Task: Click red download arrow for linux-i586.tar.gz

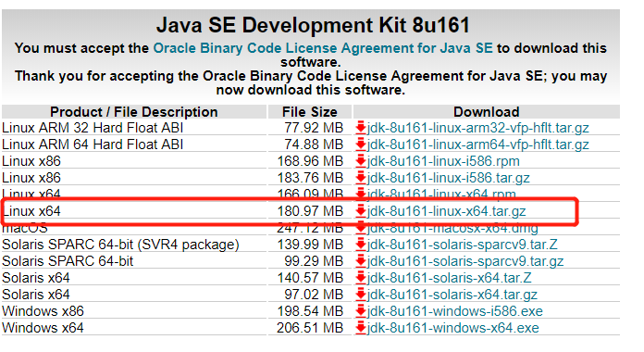Action: [361, 178]
